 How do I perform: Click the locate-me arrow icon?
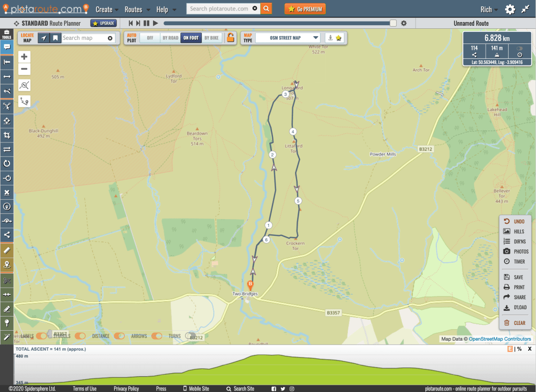click(44, 38)
